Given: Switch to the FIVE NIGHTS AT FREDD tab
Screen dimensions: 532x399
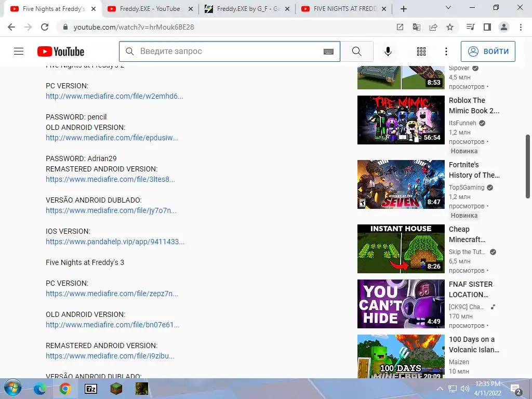Looking at the screenshot, I should (x=344, y=9).
